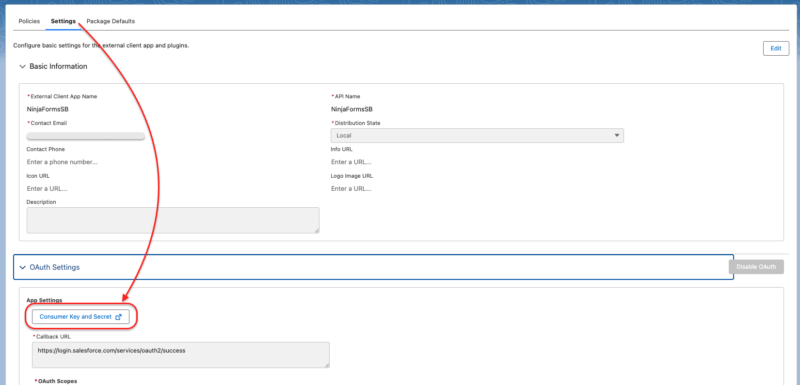This screenshot has width=800, height=385.
Task: Click the Description text area
Action: (x=173, y=220)
